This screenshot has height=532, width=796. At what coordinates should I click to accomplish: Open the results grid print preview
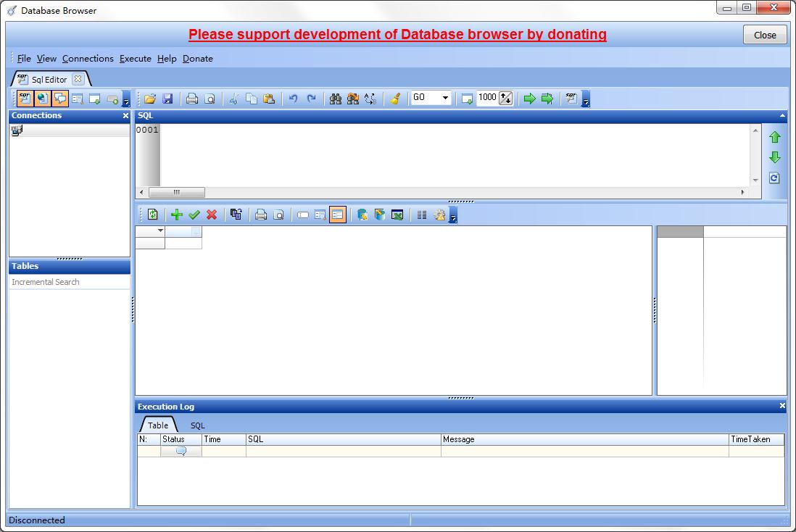pos(278,215)
